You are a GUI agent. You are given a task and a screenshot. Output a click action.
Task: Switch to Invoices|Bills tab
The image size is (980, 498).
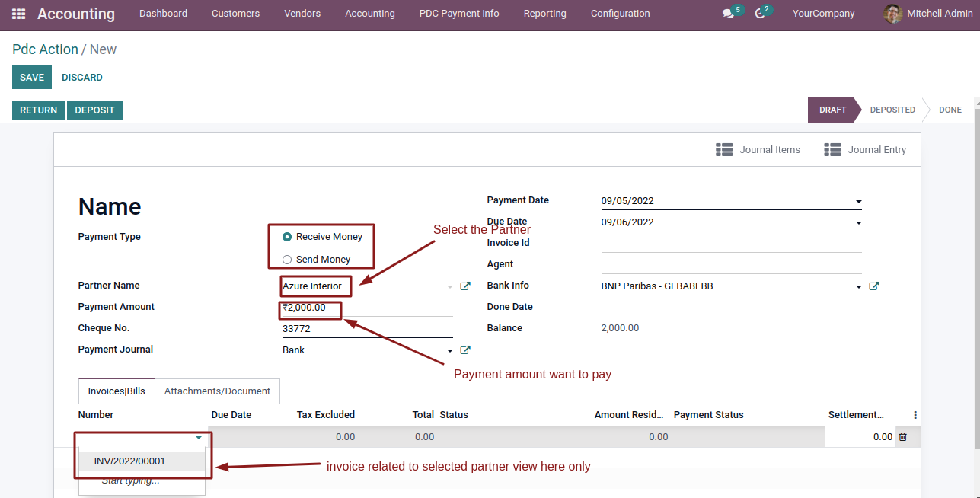point(117,391)
